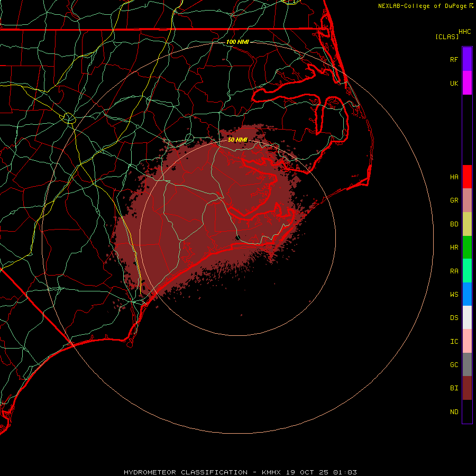Pick the DS white legend swatch
Viewport: 476px width, 476px height.
[x=467, y=317]
